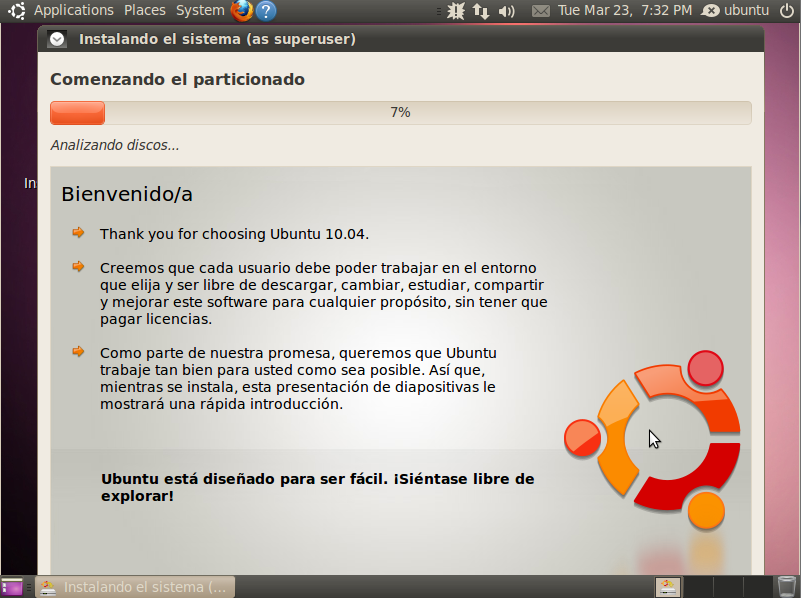Click the Ubuntu está diseñado slogan text
This screenshot has height=598, width=801.
tap(317, 488)
